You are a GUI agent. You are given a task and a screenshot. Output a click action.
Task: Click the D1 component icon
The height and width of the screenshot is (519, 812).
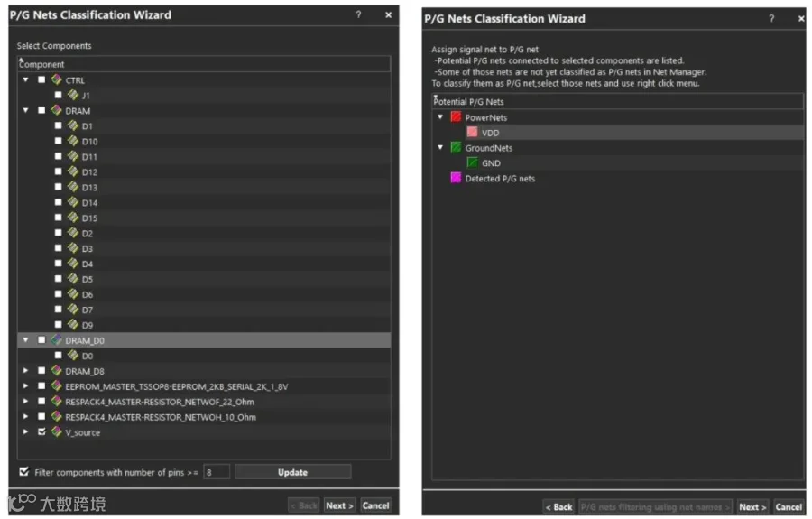(73, 125)
